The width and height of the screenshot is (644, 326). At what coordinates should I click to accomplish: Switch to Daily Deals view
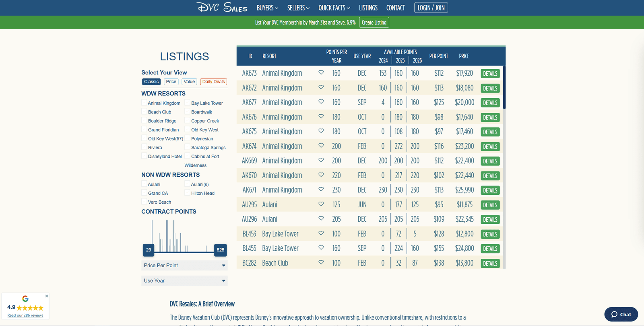pos(214,82)
